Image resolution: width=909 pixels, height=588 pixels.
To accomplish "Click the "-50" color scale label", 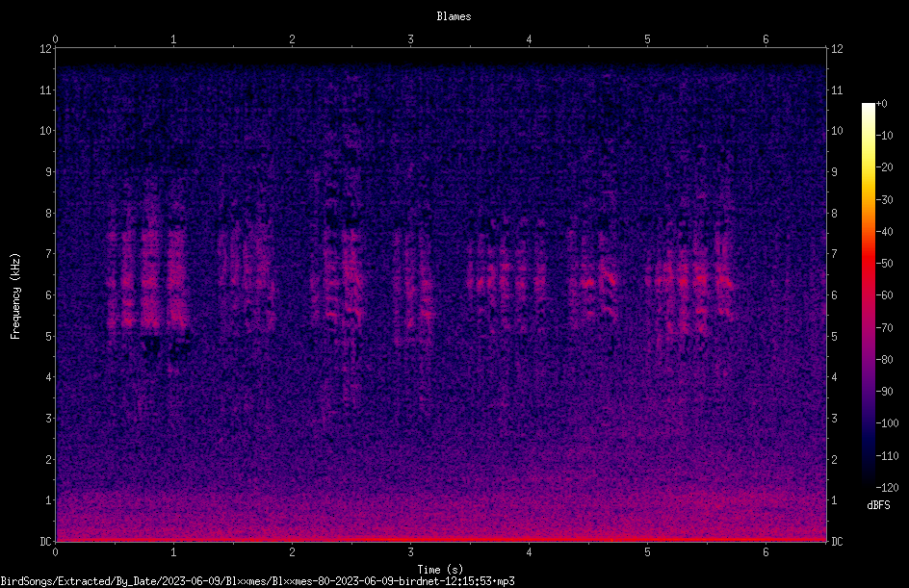I will [884, 264].
